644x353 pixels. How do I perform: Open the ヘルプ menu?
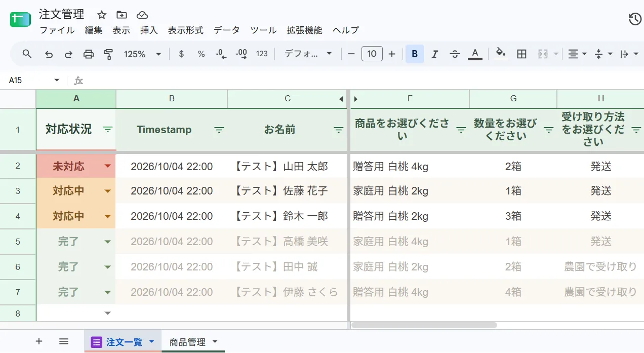(x=346, y=30)
